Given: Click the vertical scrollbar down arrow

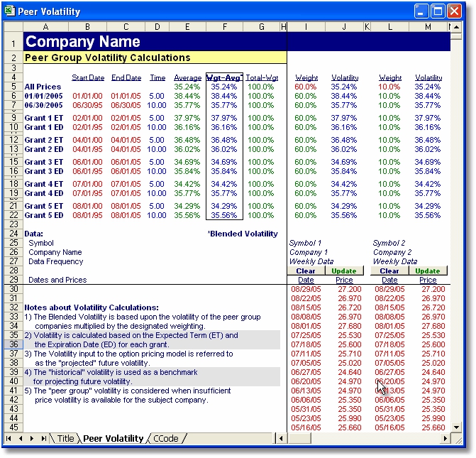Looking at the screenshot, I should coord(455,426).
